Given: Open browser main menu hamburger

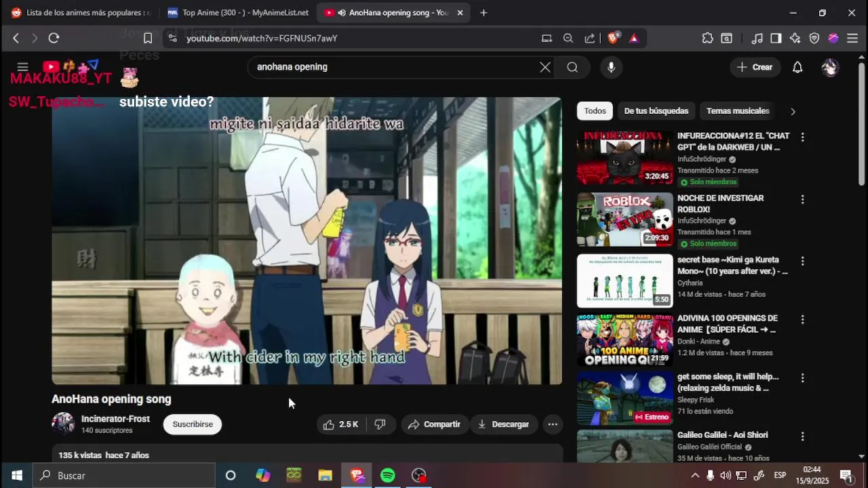Looking at the screenshot, I should [x=852, y=39].
